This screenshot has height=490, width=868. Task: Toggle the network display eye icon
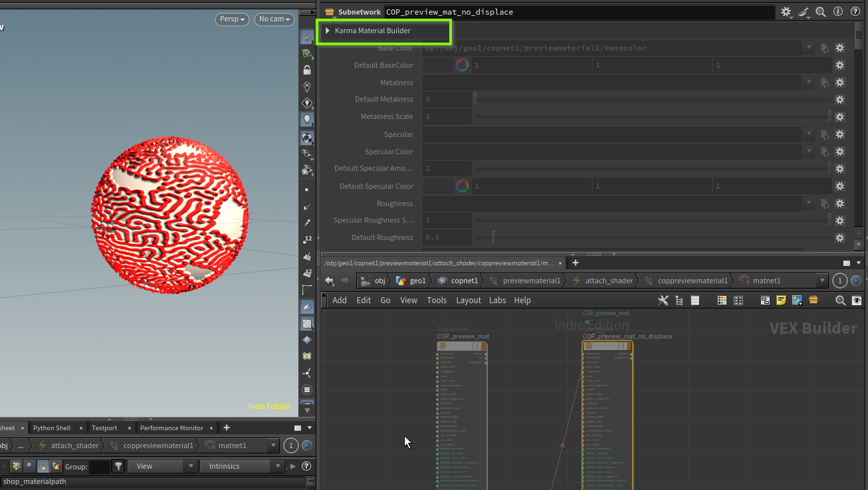(x=857, y=301)
